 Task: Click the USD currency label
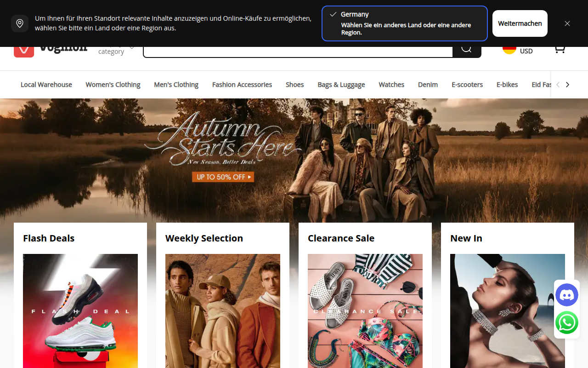pyautogui.click(x=526, y=51)
